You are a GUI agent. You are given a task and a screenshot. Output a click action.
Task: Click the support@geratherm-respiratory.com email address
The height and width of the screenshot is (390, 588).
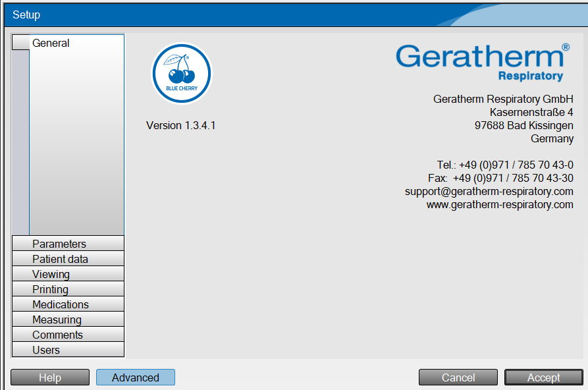coord(489,192)
